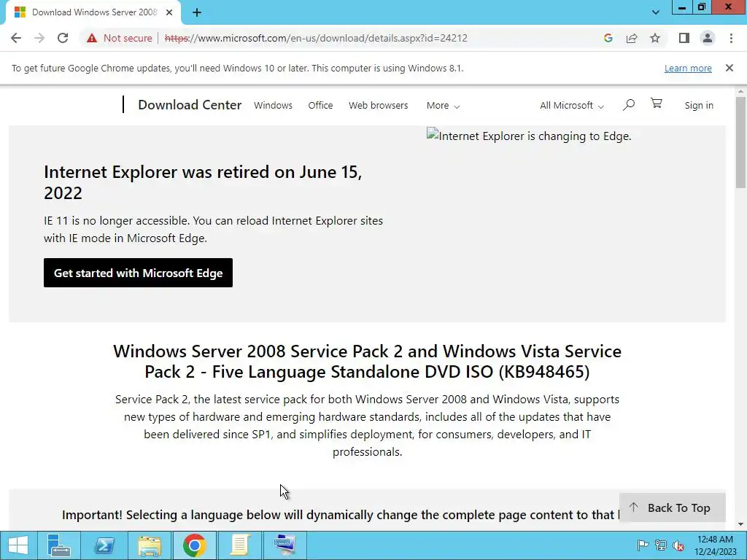Go to Download Center home

tap(190, 105)
